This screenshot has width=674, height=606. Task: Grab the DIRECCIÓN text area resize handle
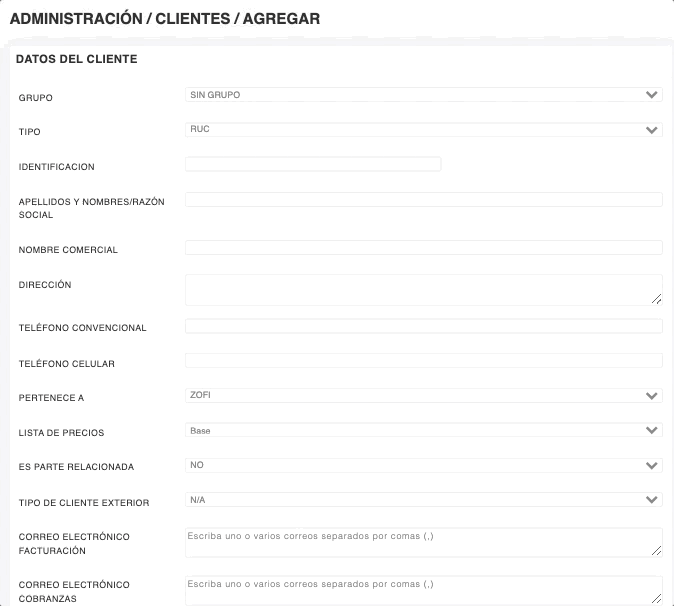click(x=657, y=299)
